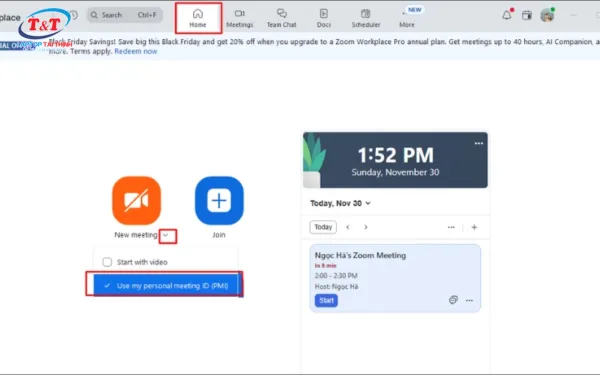Open the Scheduler tab
This screenshot has height=375, width=600.
tap(366, 18)
